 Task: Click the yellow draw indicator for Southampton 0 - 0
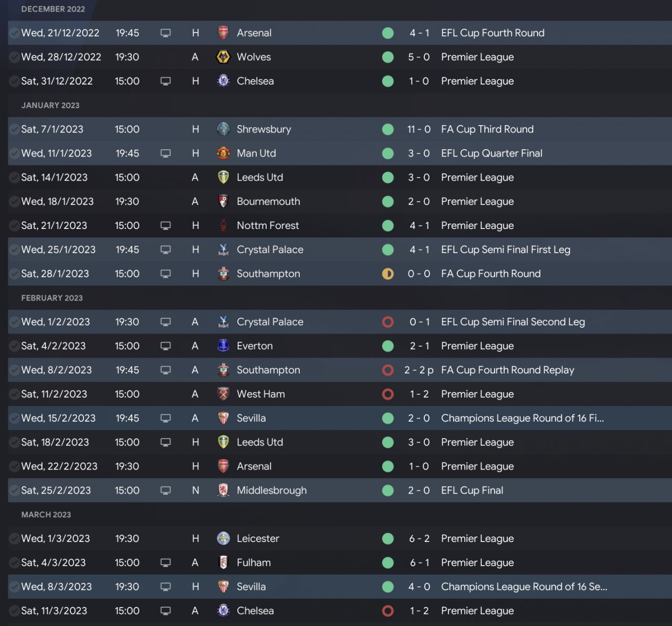pyautogui.click(x=388, y=274)
